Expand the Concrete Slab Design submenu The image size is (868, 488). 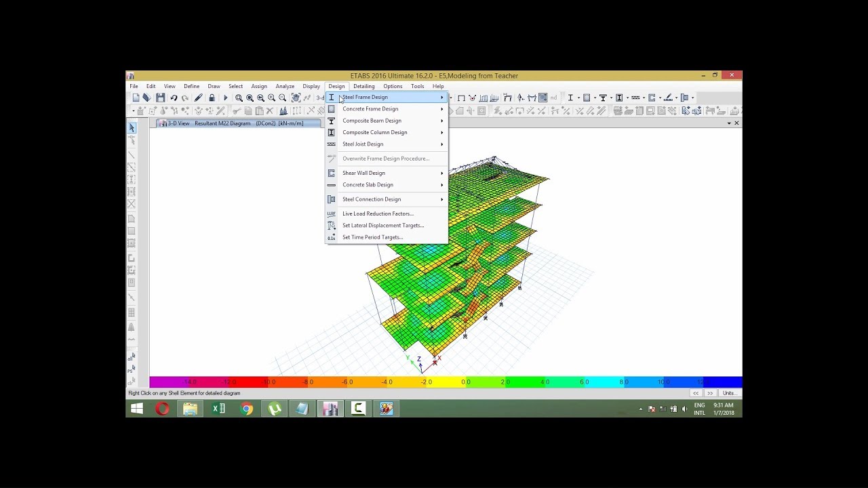(x=387, y=185)
